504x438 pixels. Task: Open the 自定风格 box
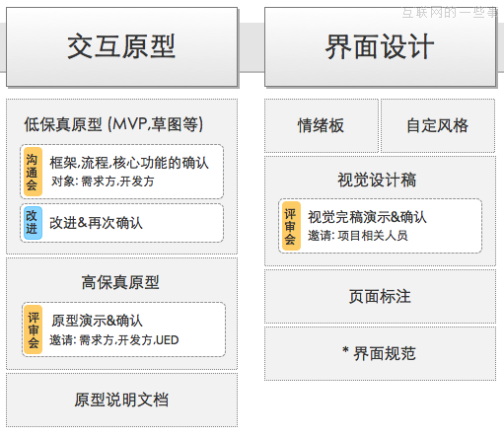click(x=438, y=125)
